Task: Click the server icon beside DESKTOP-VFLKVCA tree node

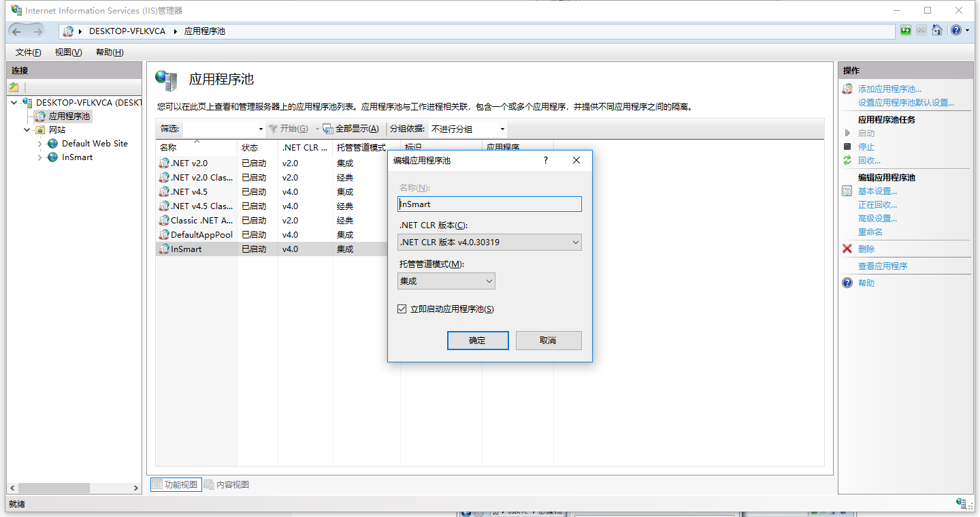Action: pyautogui.click(x=27, y=102)
